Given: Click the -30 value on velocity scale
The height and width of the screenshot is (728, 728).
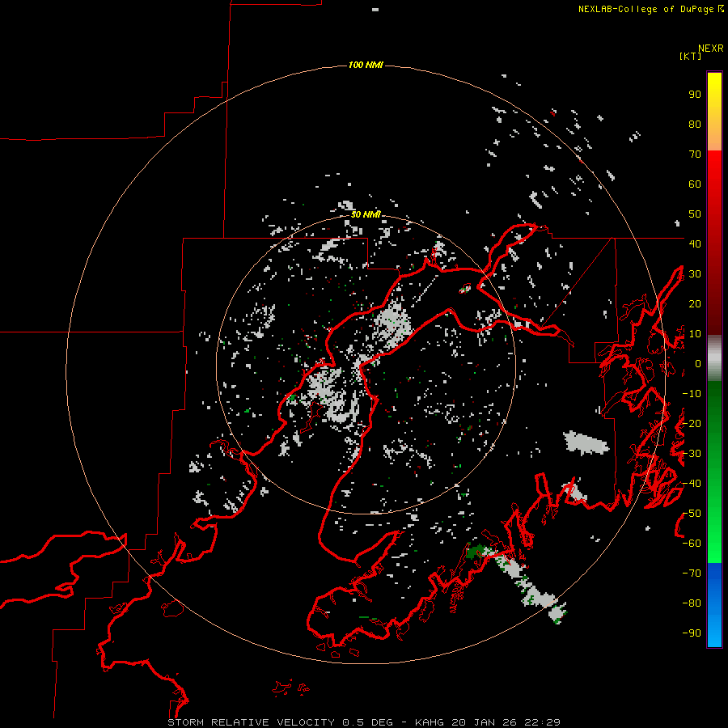Looking at the screenshot, I should pyautogui.click(x=692, y=454).
